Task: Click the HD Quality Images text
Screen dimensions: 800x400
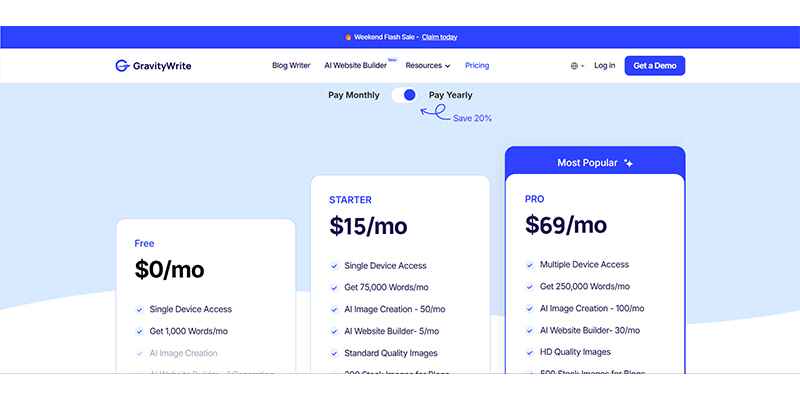Action: click(575, 352)
